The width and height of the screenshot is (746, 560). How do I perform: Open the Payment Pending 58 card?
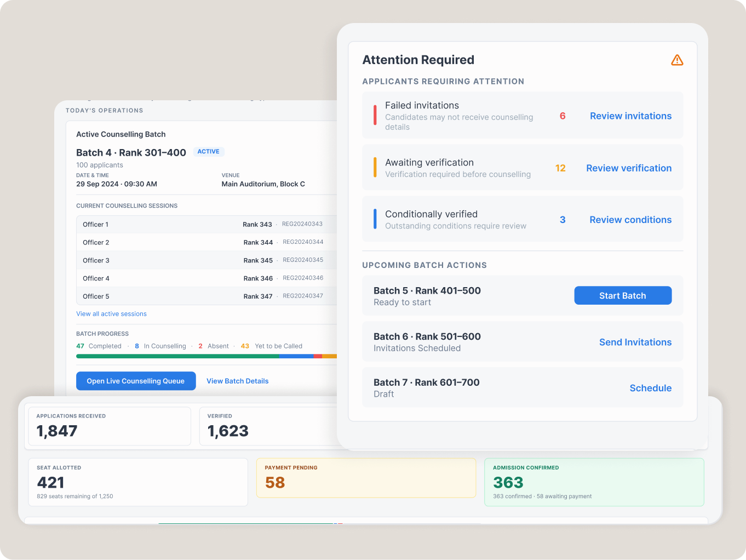tap(366, 478)
